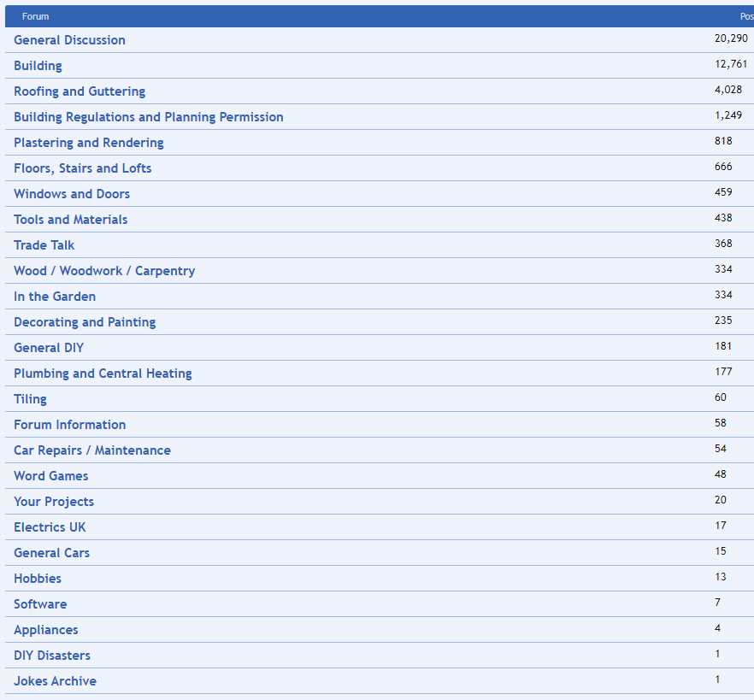Open the Tiling forum
754x700 pixels.
(30, 399)
